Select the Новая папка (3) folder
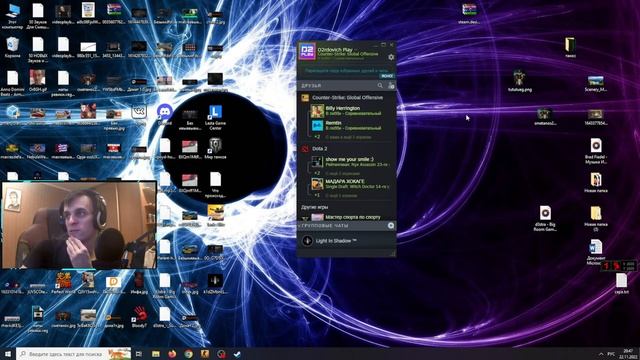640x360 pixels. (x=596, y=218)
